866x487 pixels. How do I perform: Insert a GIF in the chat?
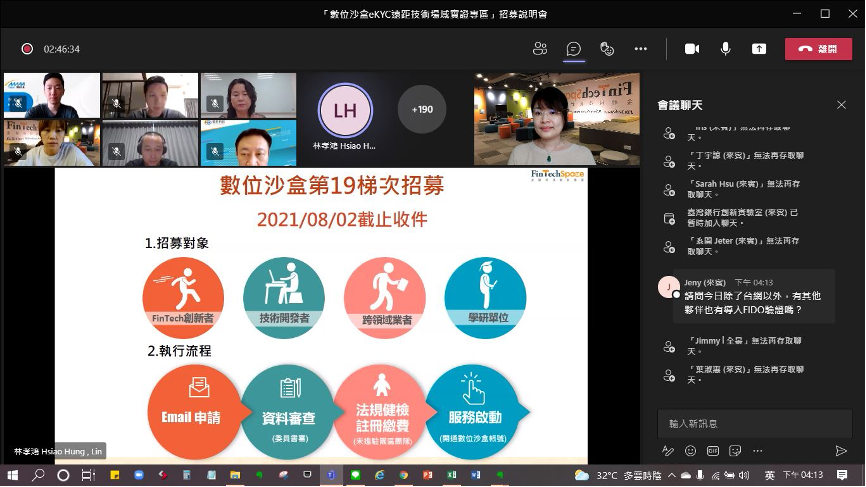(x=713, y=451)
